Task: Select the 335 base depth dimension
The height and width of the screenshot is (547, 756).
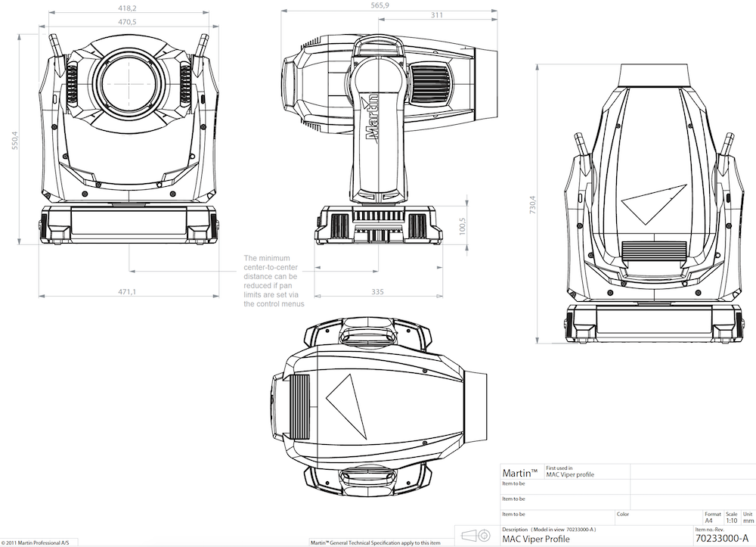Action: (377, 291)
